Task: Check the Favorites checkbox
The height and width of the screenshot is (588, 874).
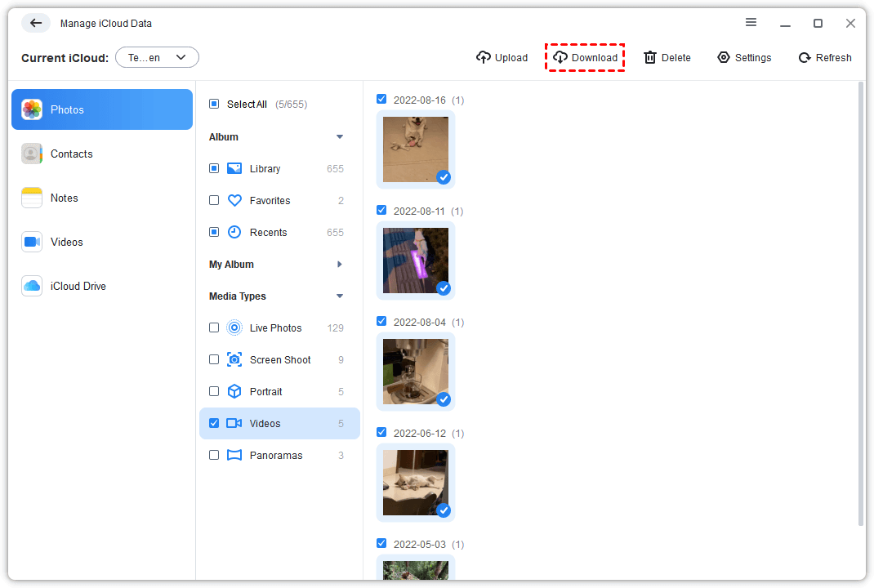Action: pos(214,200)
